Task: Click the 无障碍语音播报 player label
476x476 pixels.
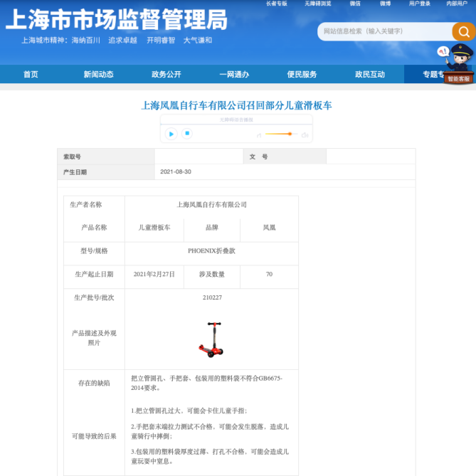Action: [236, 120]
